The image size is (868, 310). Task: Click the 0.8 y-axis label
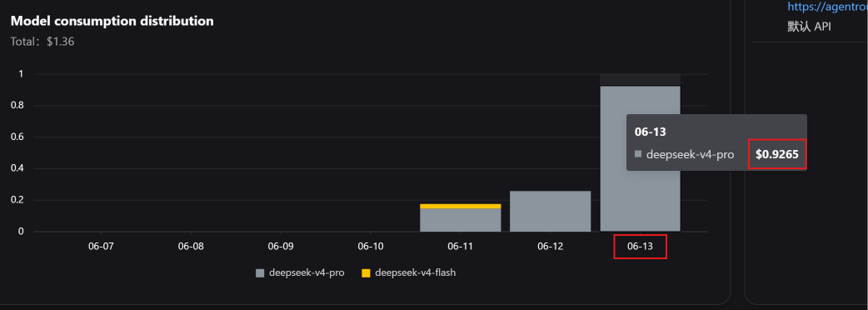[x=17, y=105]
